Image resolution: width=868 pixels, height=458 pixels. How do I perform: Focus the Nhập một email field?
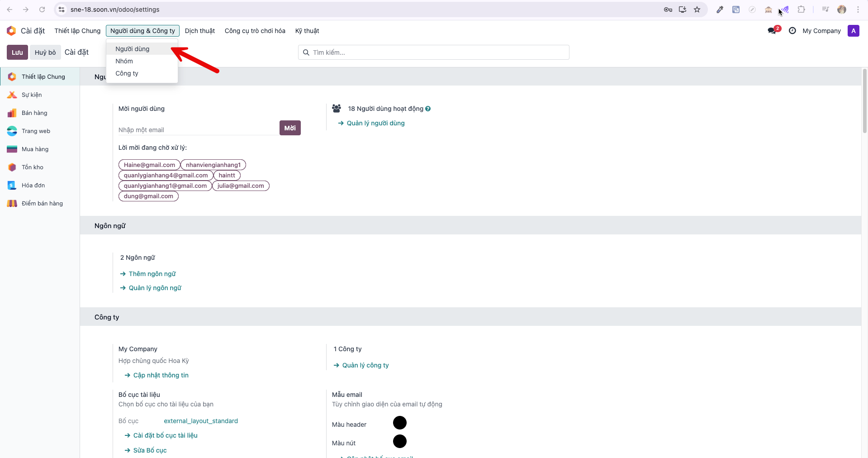tap(198, 130)
